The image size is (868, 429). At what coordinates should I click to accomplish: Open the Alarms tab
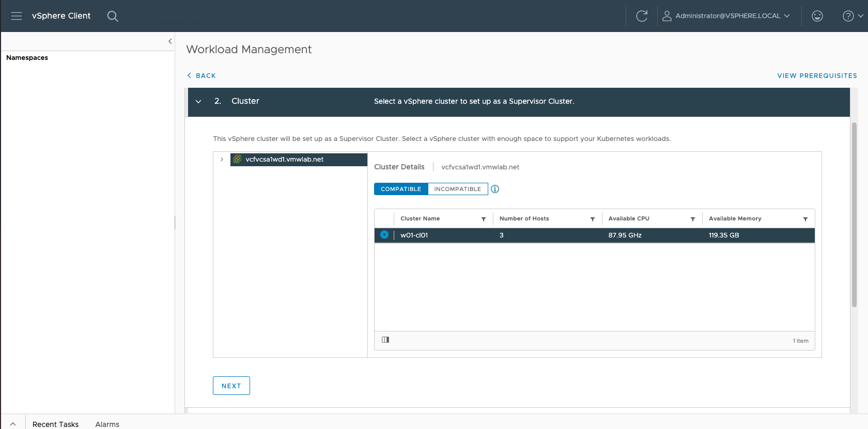click(107, 424)
